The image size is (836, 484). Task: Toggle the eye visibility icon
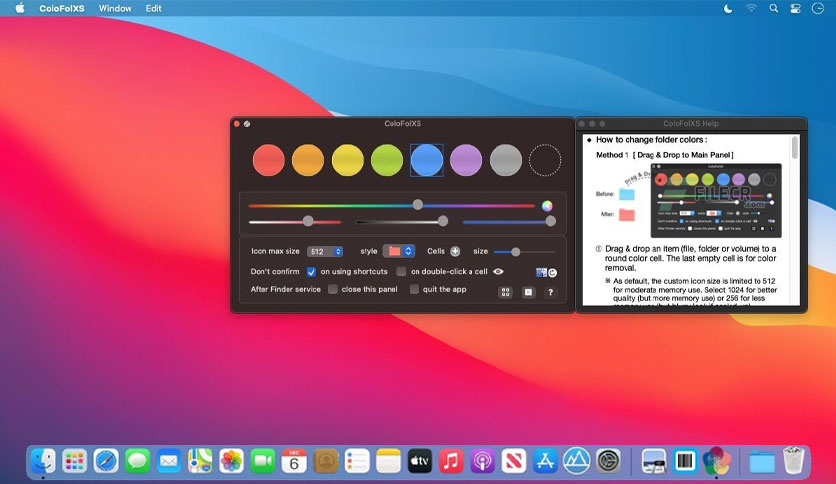tap(498, 271)
